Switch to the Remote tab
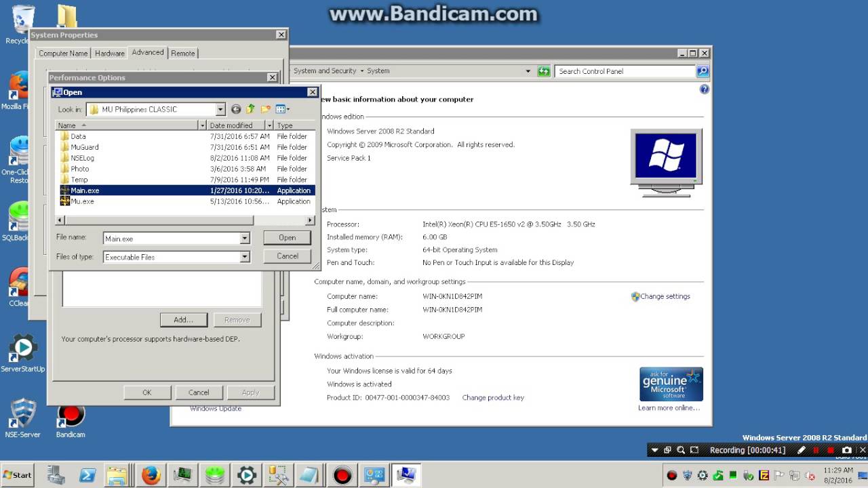Screen dimensions: 868x488 click(x=183, y=54)
